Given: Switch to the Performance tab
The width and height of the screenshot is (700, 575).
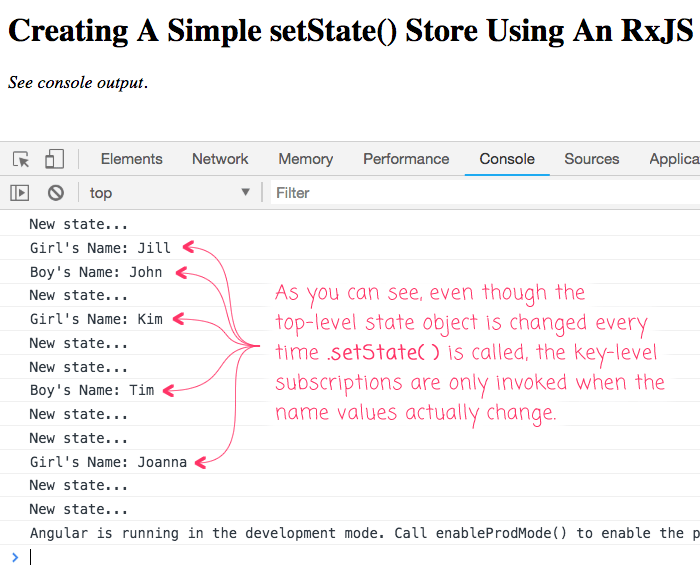Looking at the screenshot, I should 406,159.
